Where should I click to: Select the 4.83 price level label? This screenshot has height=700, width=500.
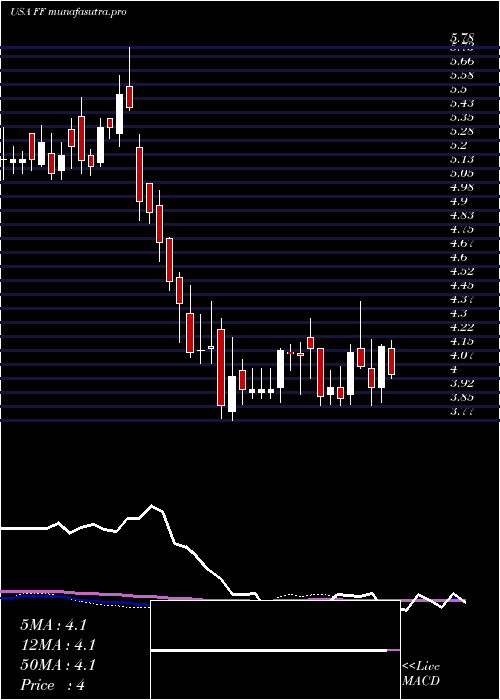tap(462, 215)
